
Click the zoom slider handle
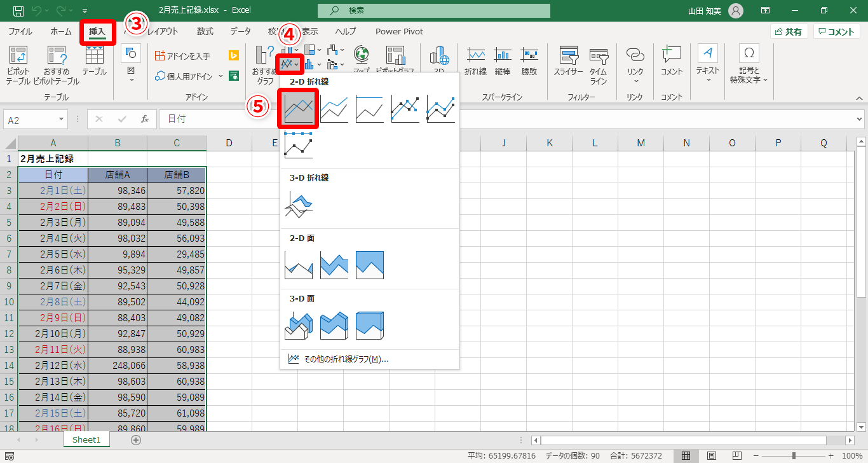(794, 456)
